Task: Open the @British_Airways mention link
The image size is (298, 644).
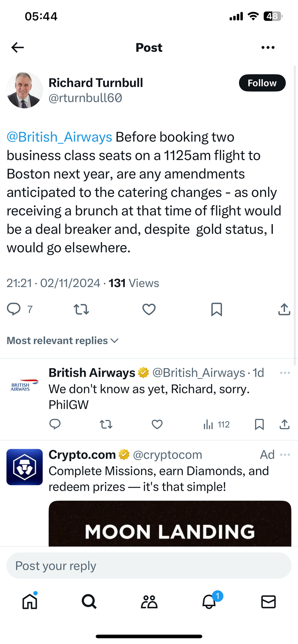Action: click(x=59, y=137)
